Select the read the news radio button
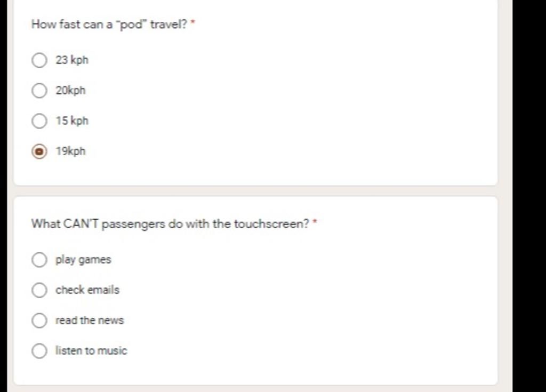 [39, 321]
